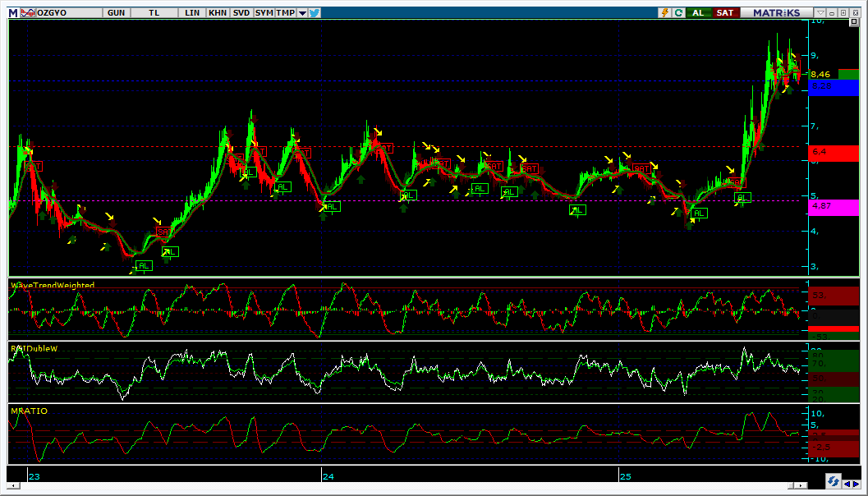Click the red 6,4 price level label
The height and width of the screenshot is (496, 868).
[x=833, y=153]
